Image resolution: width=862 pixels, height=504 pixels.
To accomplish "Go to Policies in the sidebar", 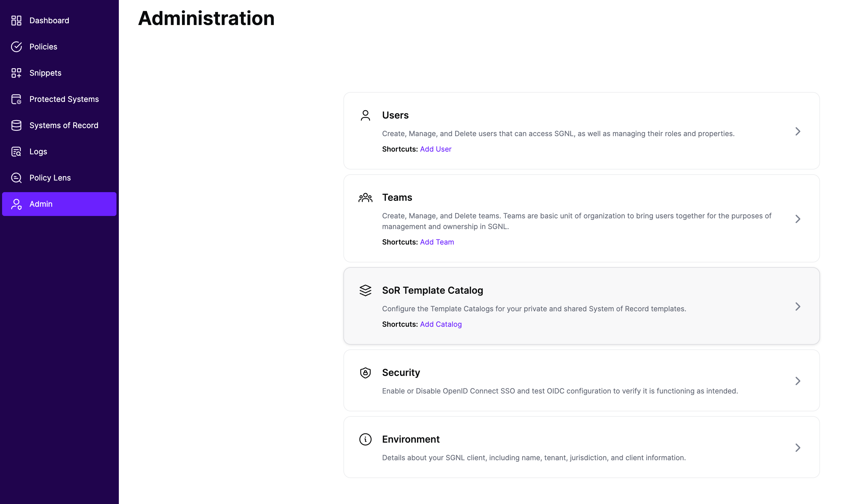I will [59, 46].
